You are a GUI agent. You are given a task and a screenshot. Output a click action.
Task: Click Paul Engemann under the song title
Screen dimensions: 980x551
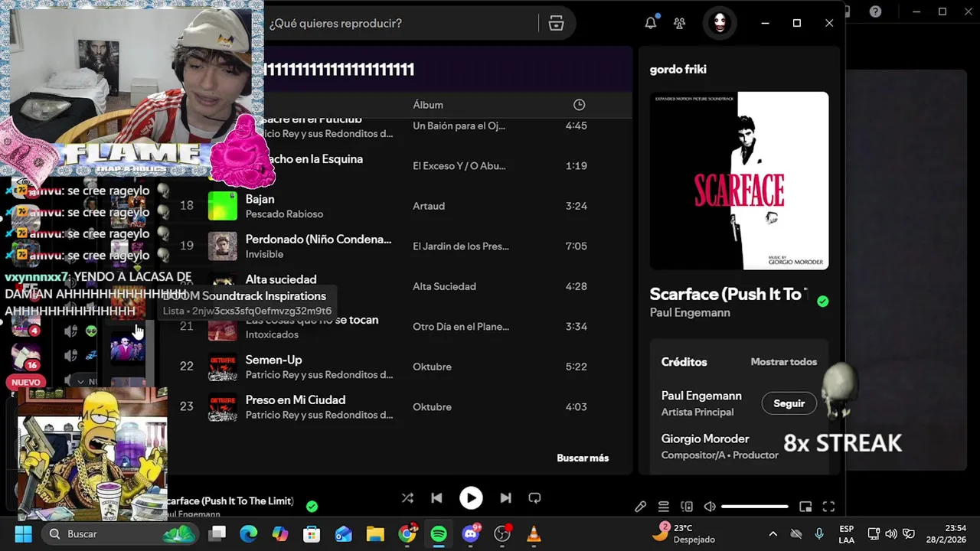click(x=690, y=312)
